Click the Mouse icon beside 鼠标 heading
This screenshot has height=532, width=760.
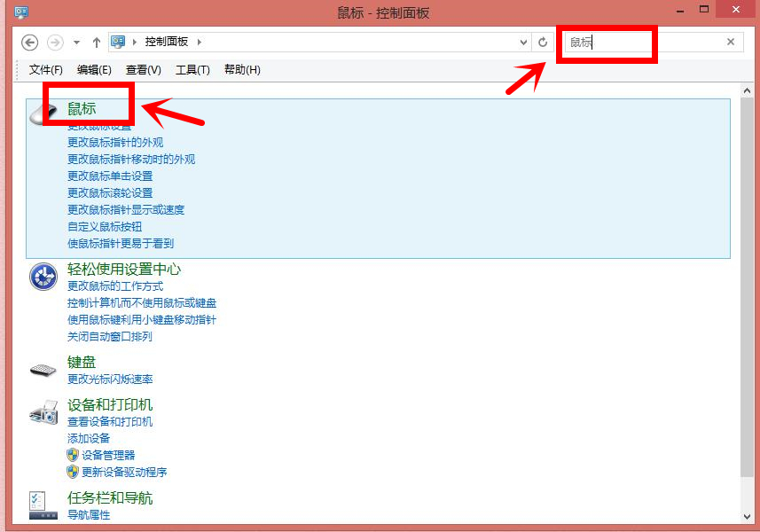[44, 113]
